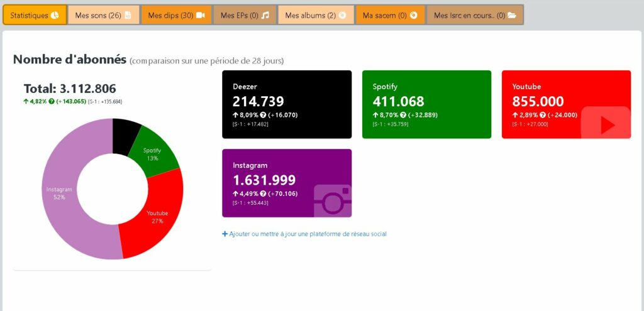Click the (+143.065) total growth value

tap(71, 101)
